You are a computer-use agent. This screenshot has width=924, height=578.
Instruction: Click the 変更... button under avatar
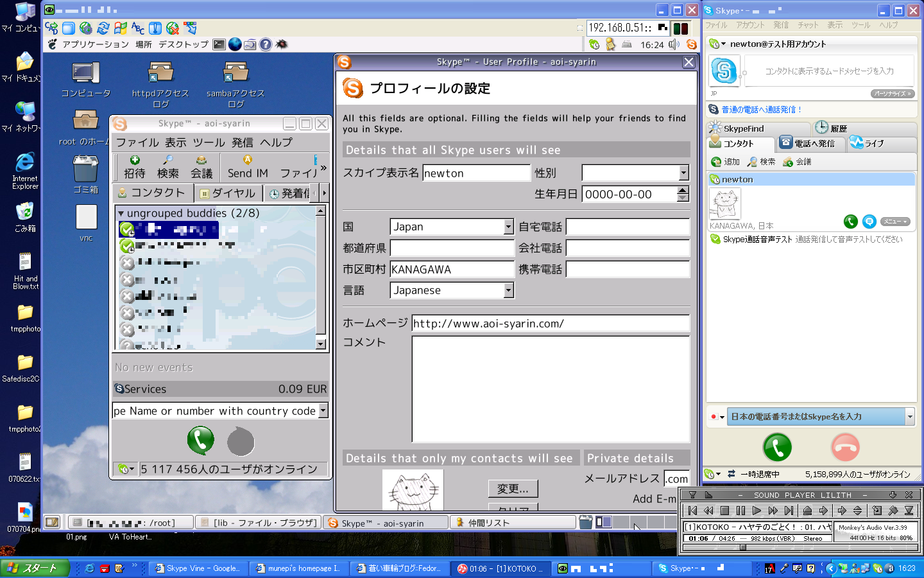[513, 489]
